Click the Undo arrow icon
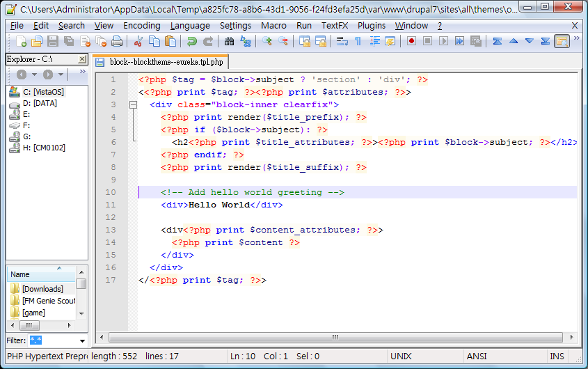This screenshot has width=588, height=369. tap(191, 42)
